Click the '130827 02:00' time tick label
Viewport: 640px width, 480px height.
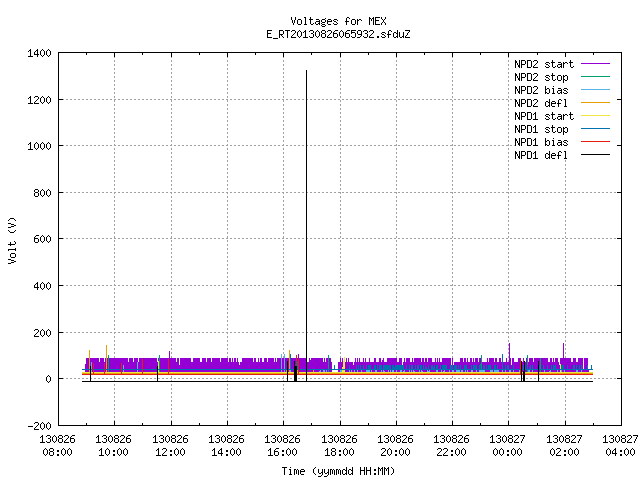pyautogui.click(x=564, y=446)
